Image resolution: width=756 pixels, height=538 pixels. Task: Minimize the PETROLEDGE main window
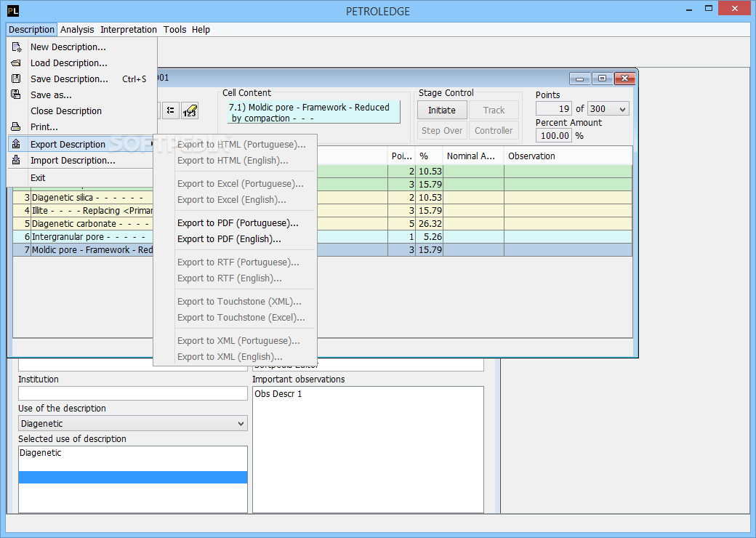pos(690,9)
